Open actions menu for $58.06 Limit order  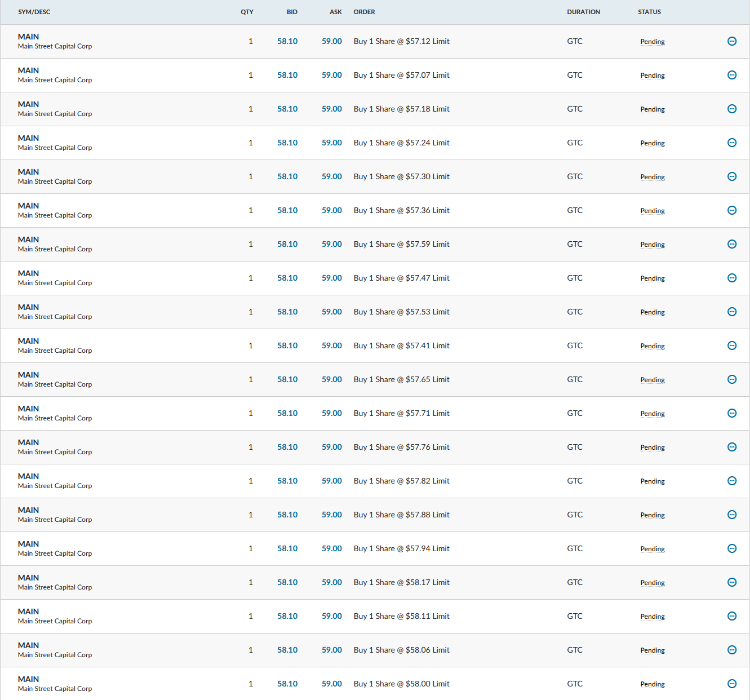click(732, 650)
